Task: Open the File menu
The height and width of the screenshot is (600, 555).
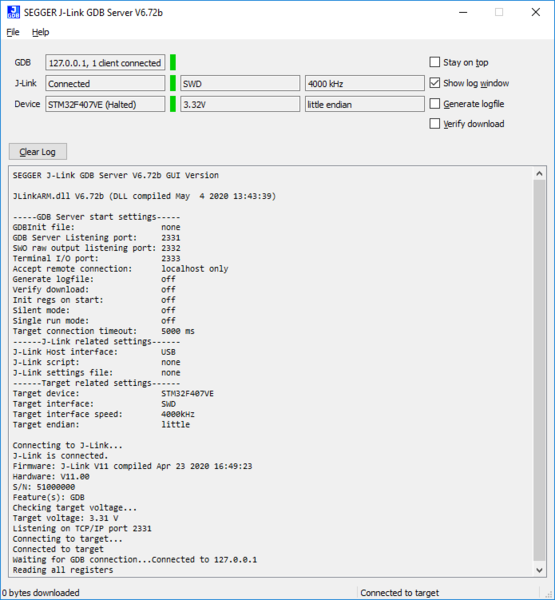Action: click(x=13, y=32)
